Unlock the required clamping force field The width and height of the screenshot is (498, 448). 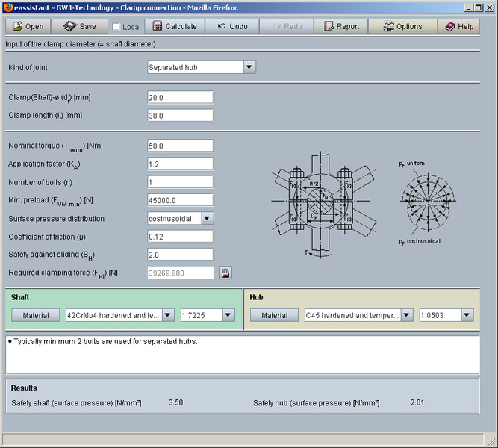(x=225, y=273)
